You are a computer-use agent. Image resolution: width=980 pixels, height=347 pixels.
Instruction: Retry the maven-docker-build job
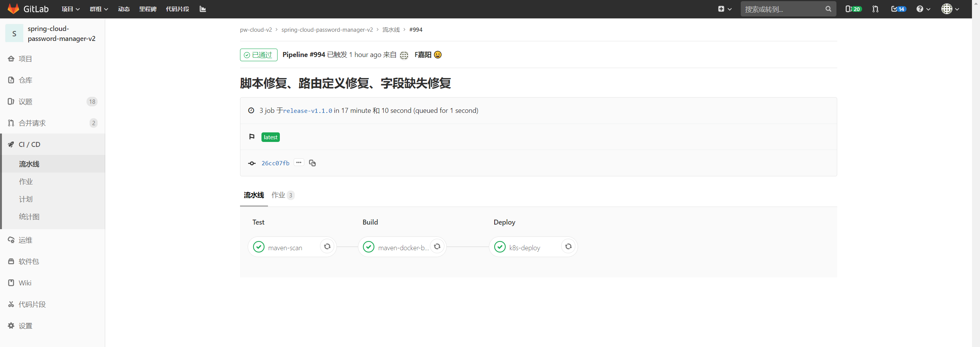pyautogui.click(x=437, y=246)
